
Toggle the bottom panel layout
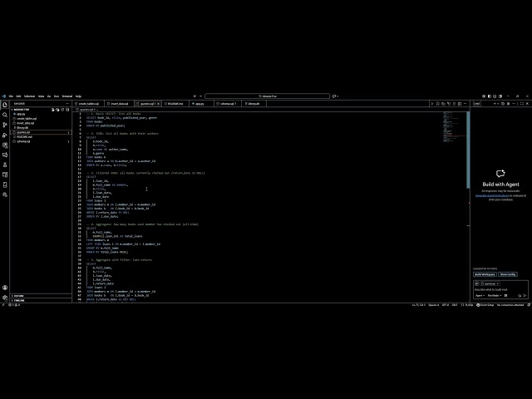(x=495, y=96)
